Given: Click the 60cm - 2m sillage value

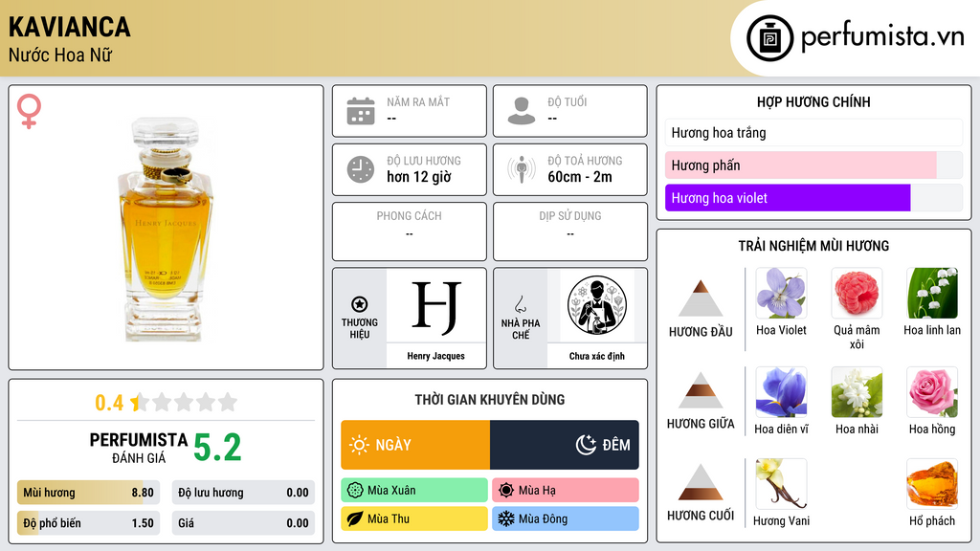Looking at the screenshot, I should click(580, 177).
